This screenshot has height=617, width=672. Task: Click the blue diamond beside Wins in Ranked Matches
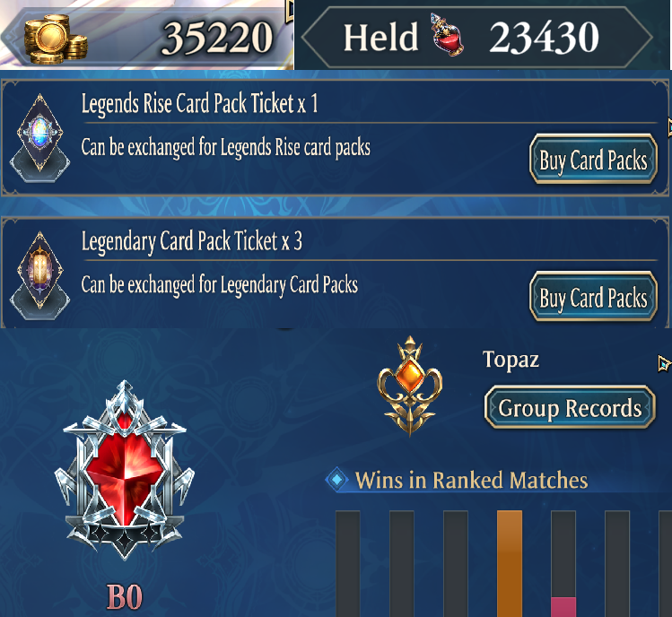pos(336,480)
